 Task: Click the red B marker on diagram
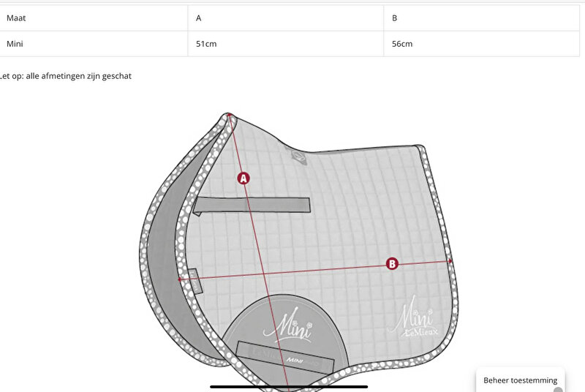[x=392, y=264]
